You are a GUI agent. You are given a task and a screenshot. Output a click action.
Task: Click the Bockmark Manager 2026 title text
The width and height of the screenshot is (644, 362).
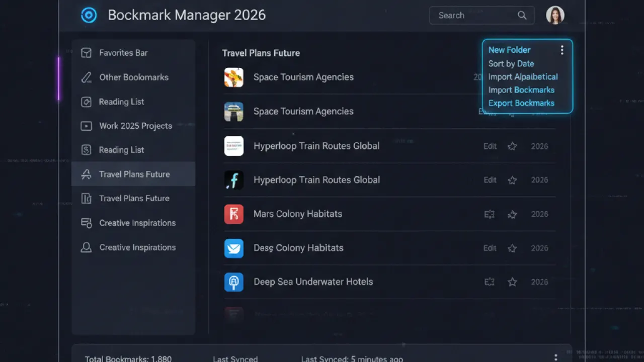coord(187,15)
